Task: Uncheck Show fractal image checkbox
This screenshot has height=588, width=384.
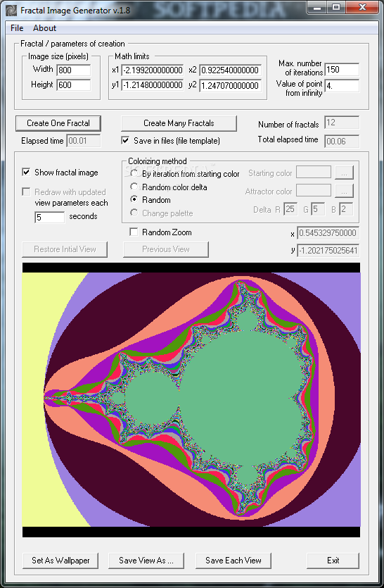Action: pos(26,173)
